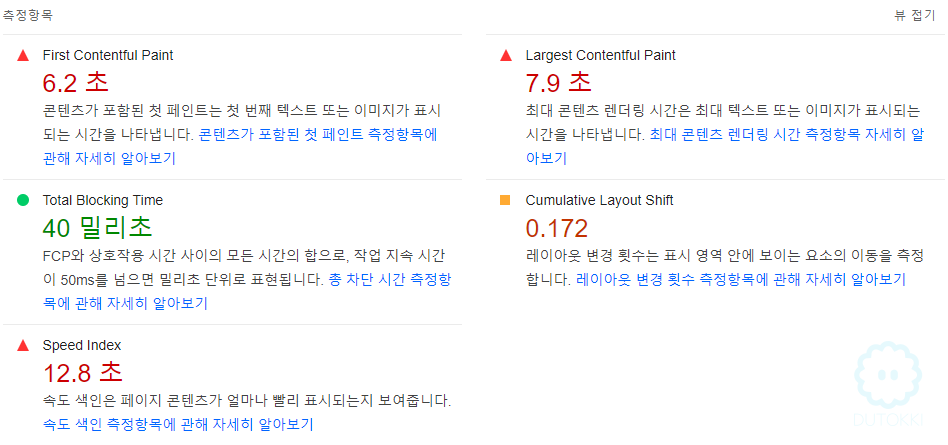Click the red triangle beside Largest Contentful Paint
Image resolution: width=948 pixels, height=445 pixels.
506,56
